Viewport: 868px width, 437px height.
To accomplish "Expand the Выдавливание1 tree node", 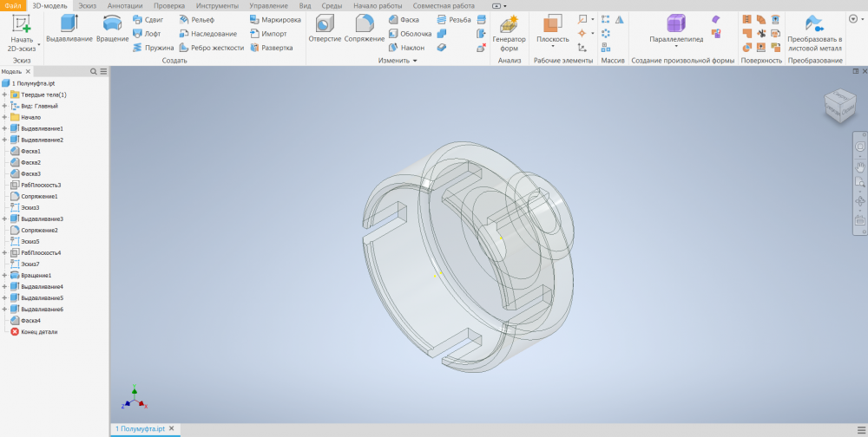I will coord(4,128).
